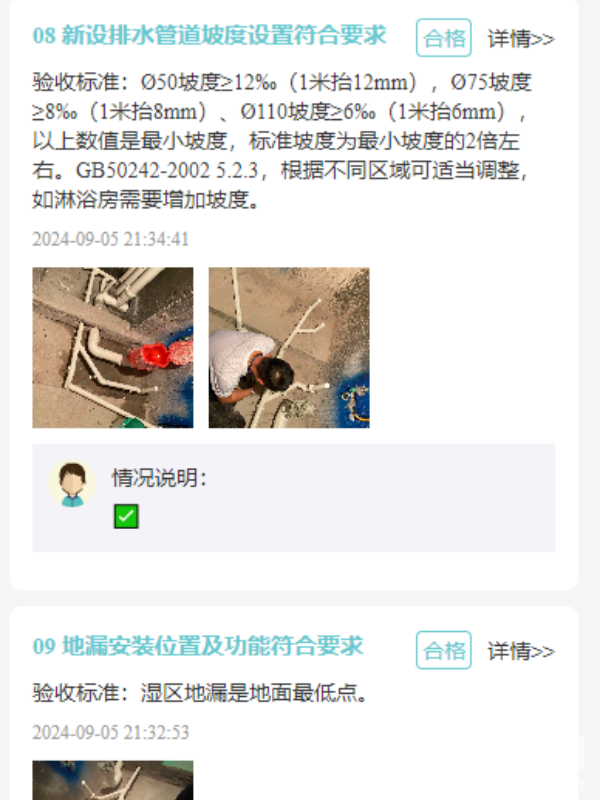Click the inspector avatar icon

tap(72, 484)
